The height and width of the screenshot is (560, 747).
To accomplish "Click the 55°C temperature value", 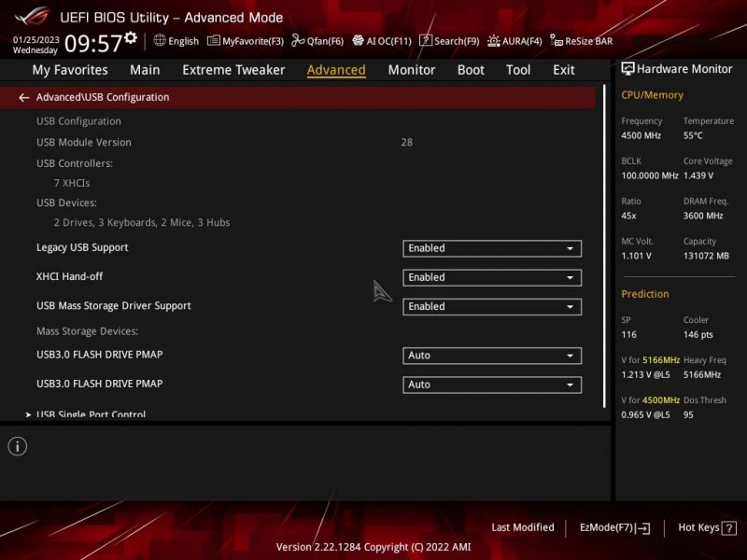I will click(x=693, y=135).
